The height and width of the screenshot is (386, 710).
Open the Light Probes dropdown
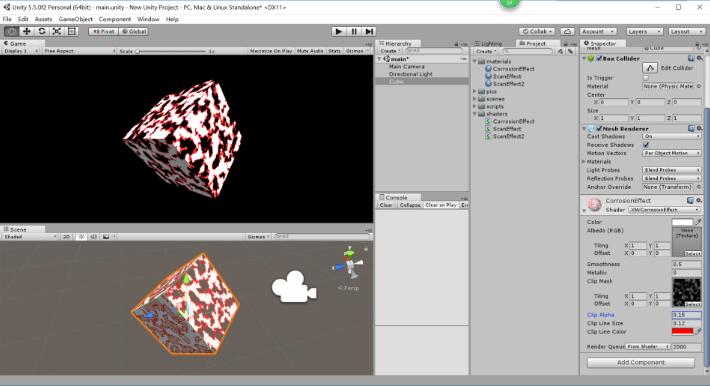[672, 170]
